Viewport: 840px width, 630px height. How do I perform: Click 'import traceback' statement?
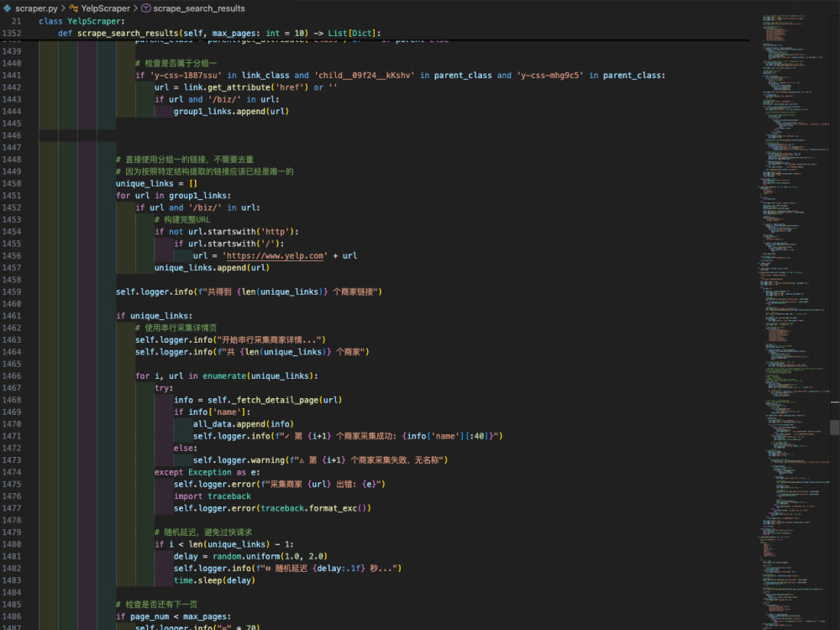213,496
